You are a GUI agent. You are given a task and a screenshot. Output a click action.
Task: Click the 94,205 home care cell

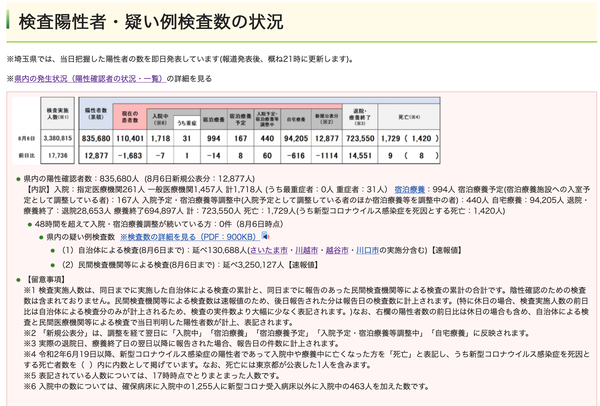click(296, 139)
